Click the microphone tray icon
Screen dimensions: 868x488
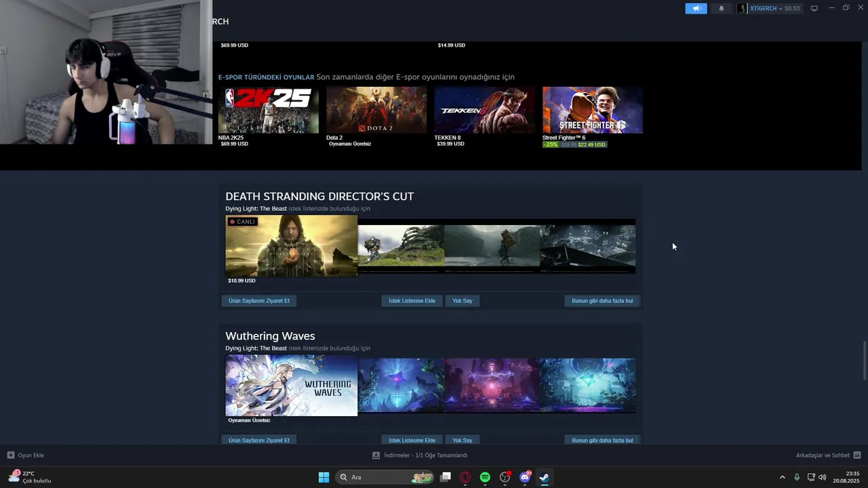coord(797,477)
